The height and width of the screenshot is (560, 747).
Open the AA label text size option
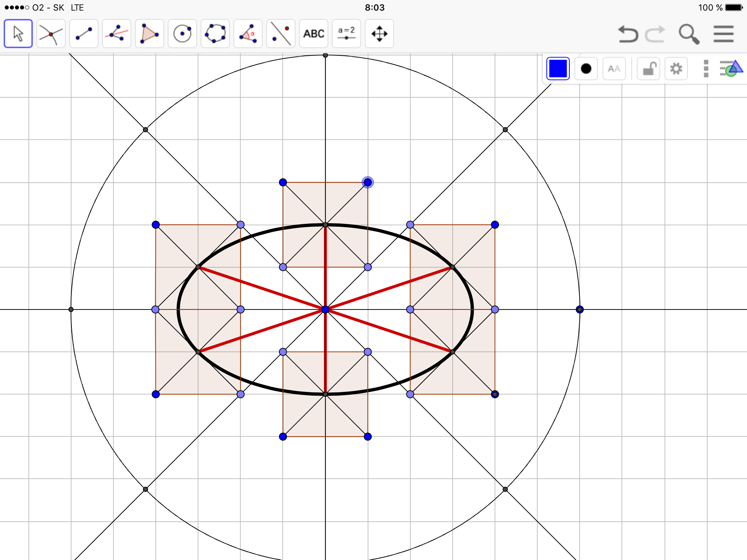[614, 69]
